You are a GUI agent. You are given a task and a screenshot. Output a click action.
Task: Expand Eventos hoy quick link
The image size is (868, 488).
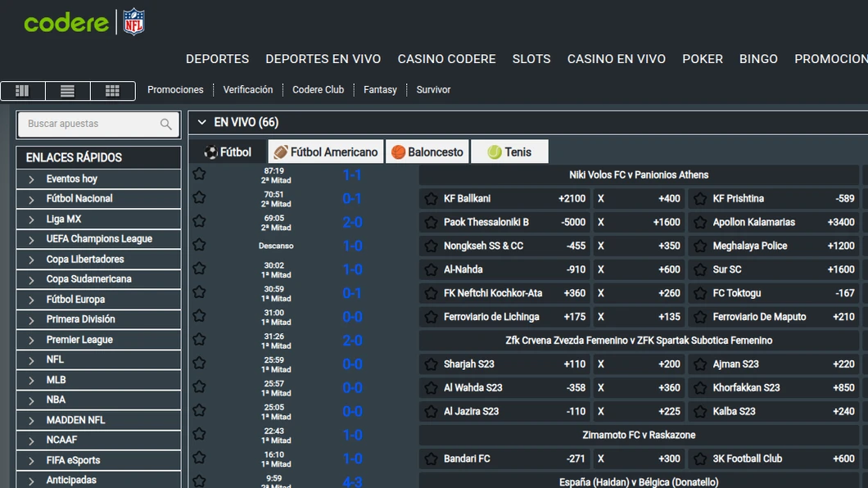pos(98,178)
